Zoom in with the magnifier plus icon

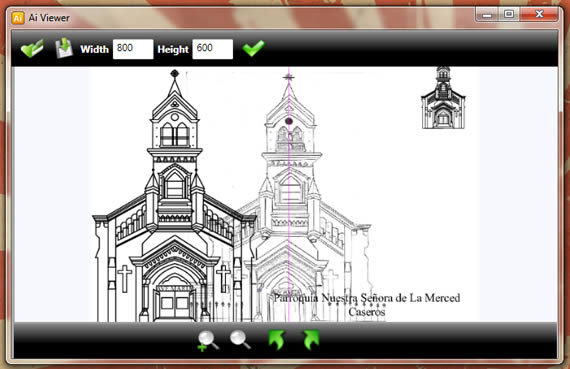click(x=208, y=341)
